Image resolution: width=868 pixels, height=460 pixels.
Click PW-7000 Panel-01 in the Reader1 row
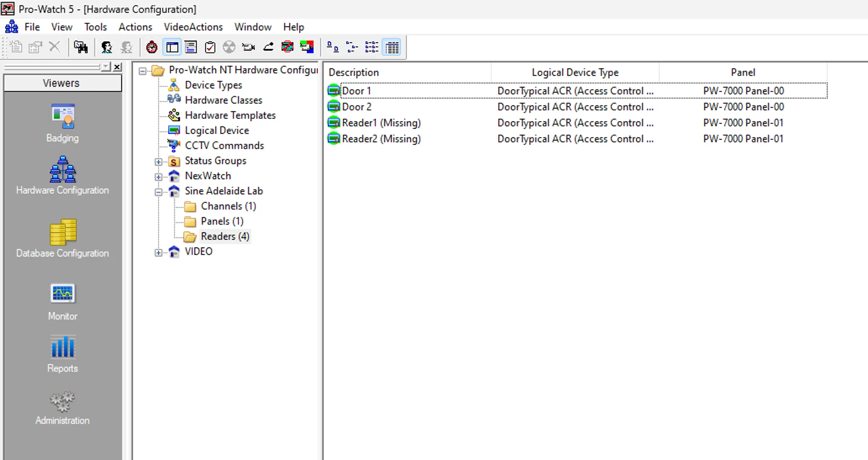click(x=743, y=123)
